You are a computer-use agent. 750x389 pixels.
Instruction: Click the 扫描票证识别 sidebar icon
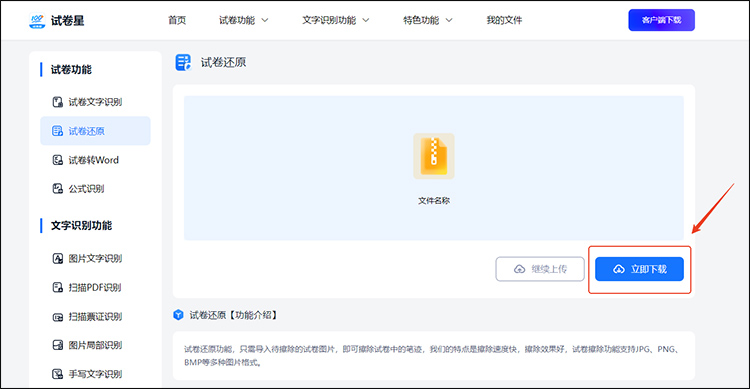[57, 317]
